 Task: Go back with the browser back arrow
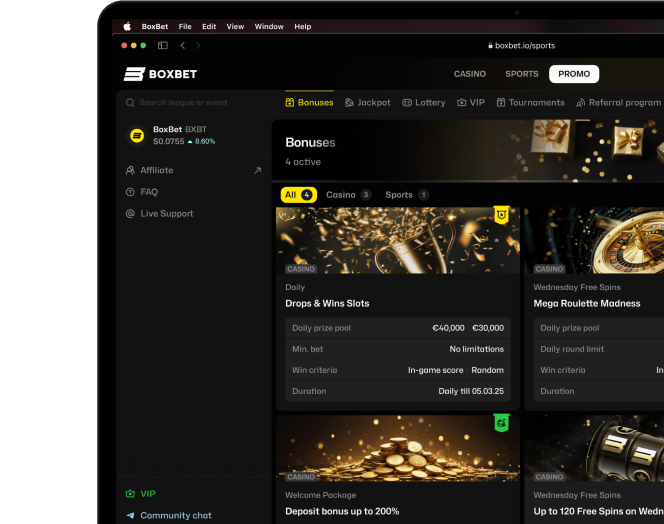(183, 45)
